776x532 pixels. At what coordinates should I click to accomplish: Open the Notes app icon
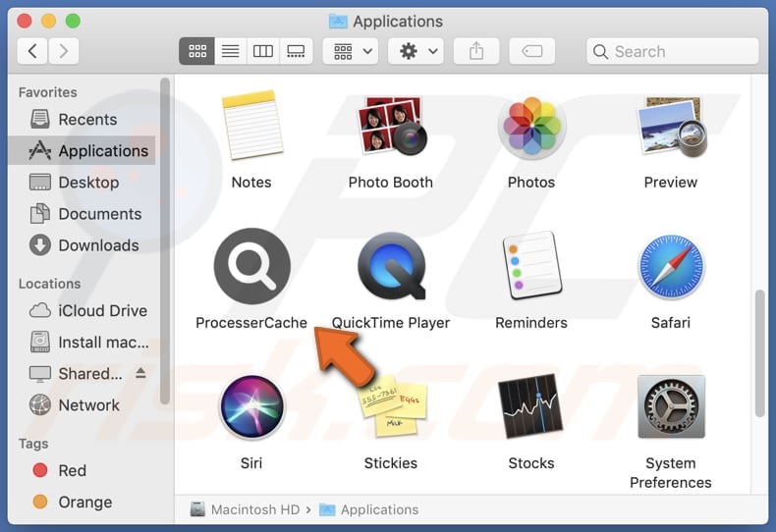[251, 126]
